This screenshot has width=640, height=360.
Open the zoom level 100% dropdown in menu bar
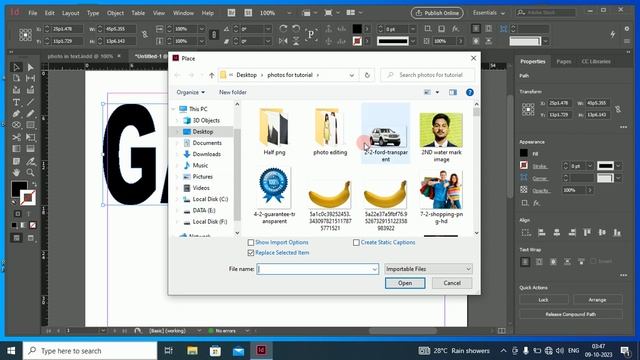pos(289,13)
